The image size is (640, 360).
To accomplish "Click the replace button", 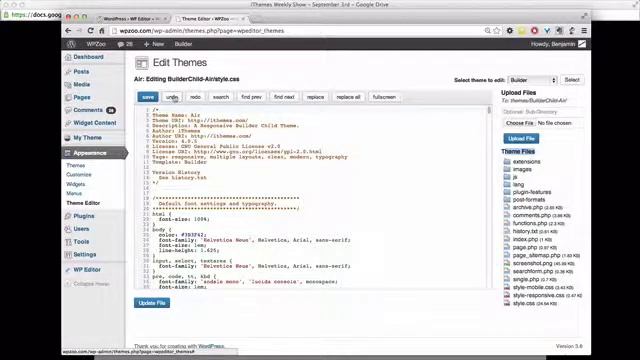I will (315, 97).
